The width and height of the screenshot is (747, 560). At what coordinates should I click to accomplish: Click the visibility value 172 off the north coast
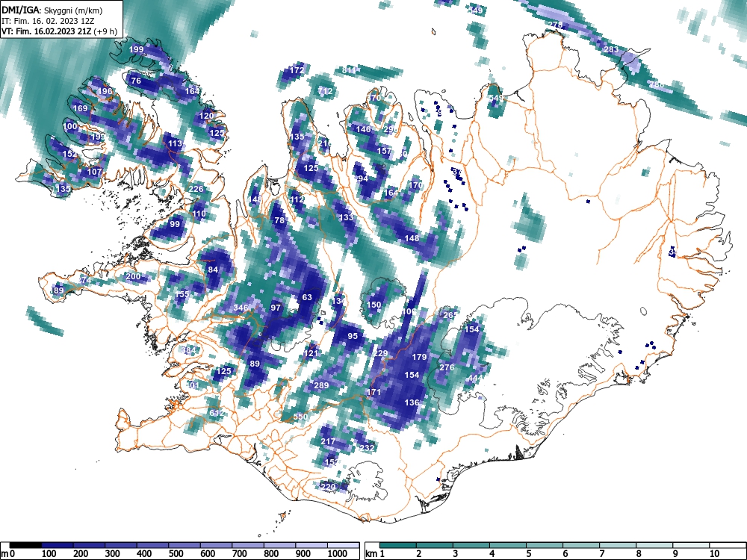297,70
